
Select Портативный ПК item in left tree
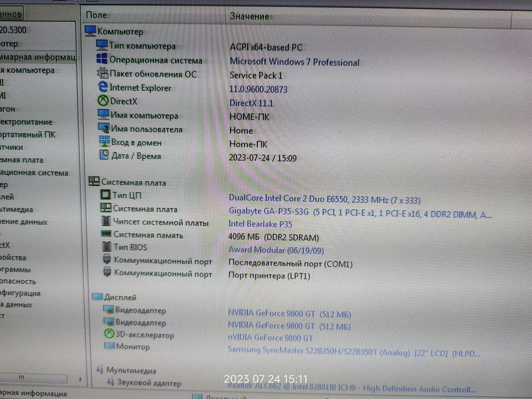28,135
